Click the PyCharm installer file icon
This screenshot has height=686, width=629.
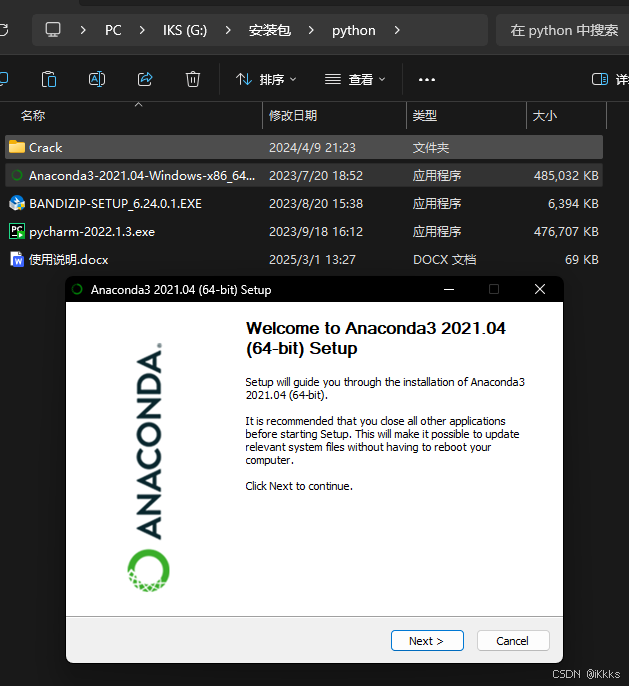coord(17,231)
